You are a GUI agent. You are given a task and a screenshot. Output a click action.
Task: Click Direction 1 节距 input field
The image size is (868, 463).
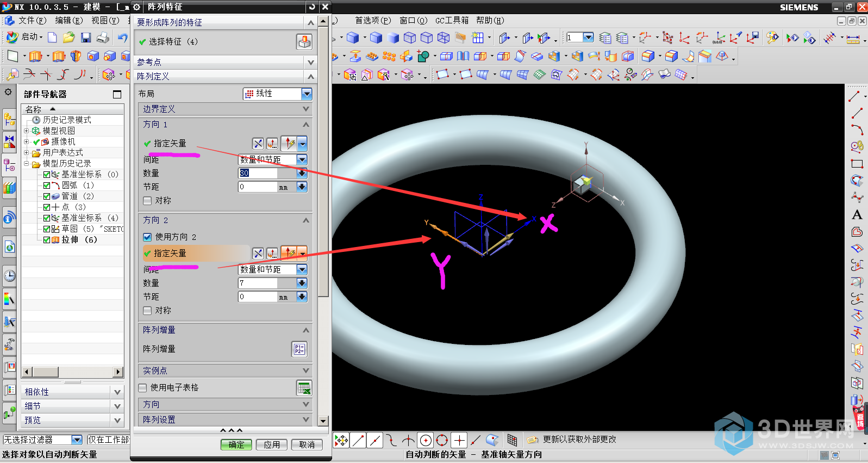coord(258,187)
